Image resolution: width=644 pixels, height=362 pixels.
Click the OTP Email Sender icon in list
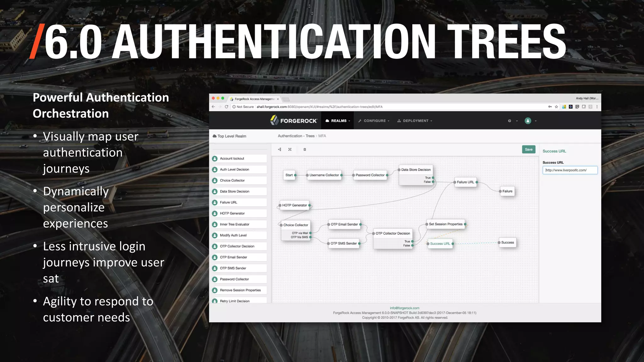[215, 257]
